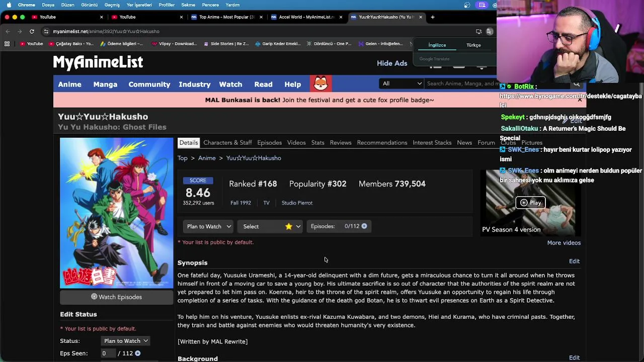
Task: Click the Yu Yu Hakusho cover image
Action: coord(116,213)
